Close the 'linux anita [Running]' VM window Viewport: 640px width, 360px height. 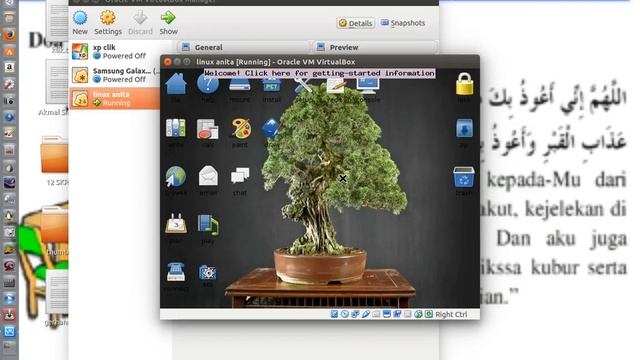(x=167, y=62)
